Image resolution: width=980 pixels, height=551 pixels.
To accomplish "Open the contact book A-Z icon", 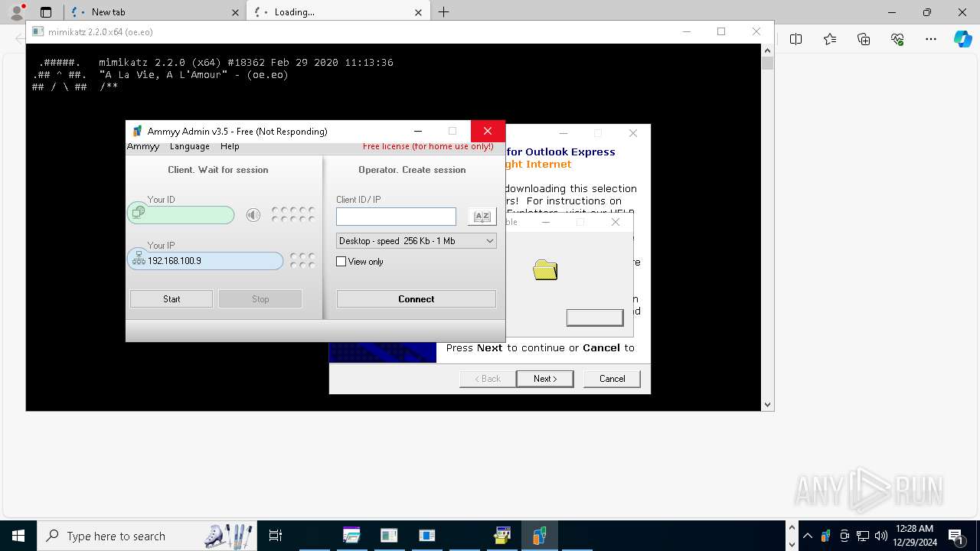I will [x=482, y=217].
